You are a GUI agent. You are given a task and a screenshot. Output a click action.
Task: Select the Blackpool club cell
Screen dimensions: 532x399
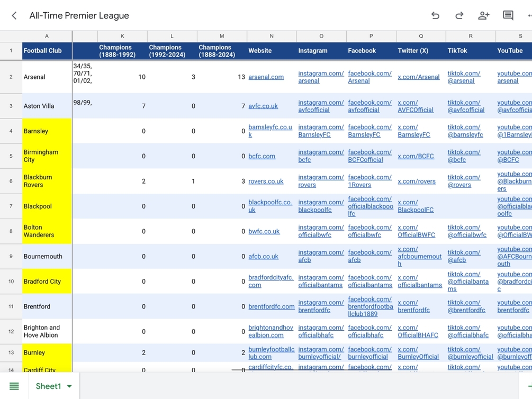(47, 206)
